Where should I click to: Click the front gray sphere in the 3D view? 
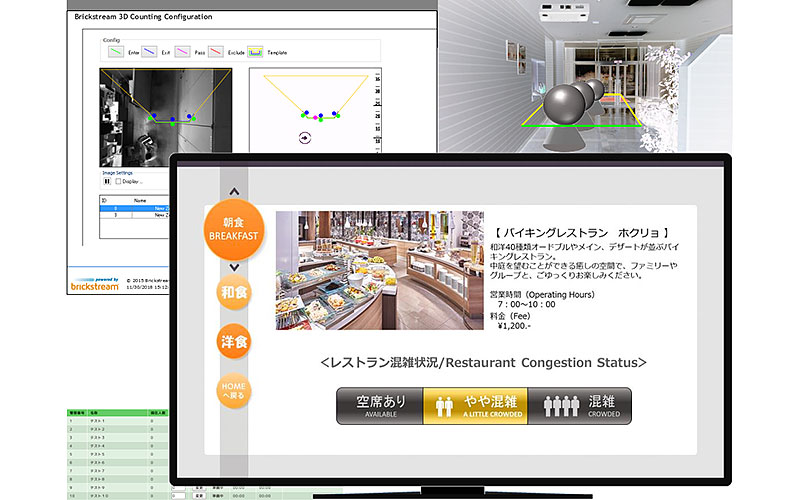[x=564, y=105]
